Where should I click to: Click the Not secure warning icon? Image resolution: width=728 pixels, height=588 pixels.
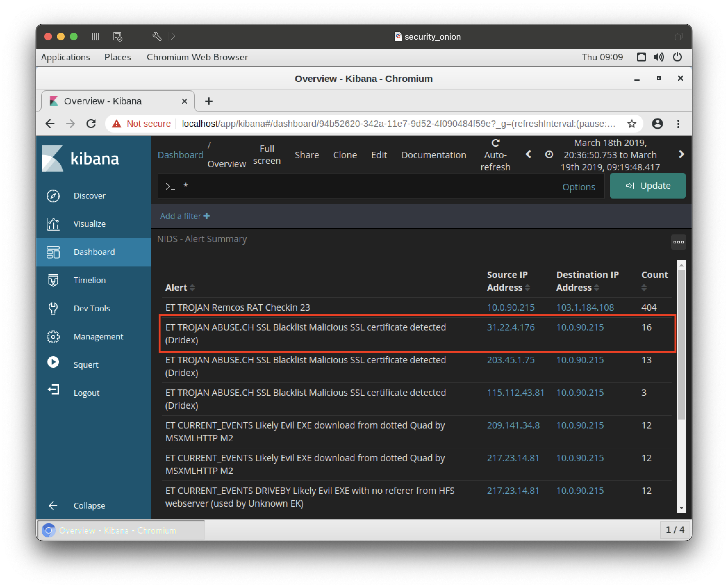(x=117, y=124)
